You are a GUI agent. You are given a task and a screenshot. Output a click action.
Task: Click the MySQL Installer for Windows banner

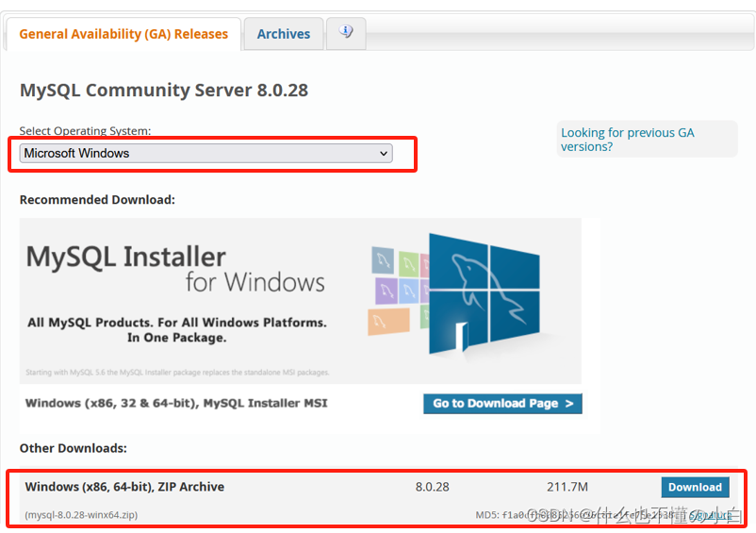pyautogui.click(x=301, y=301)
